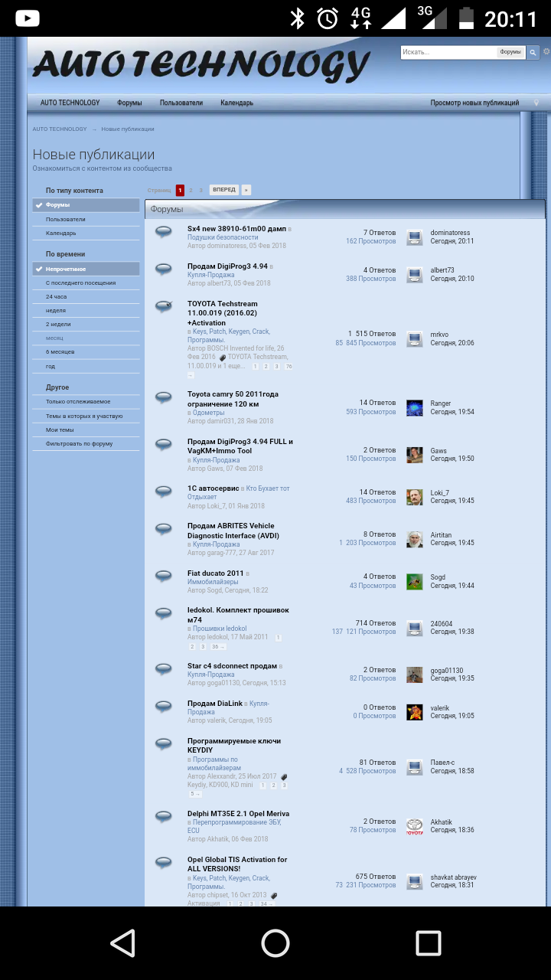Image resolution: width=551 pixels, height=980 pixels.
Task: Click topic bubble icon for Продам DigiProg3 4.94
Action: 163,269
